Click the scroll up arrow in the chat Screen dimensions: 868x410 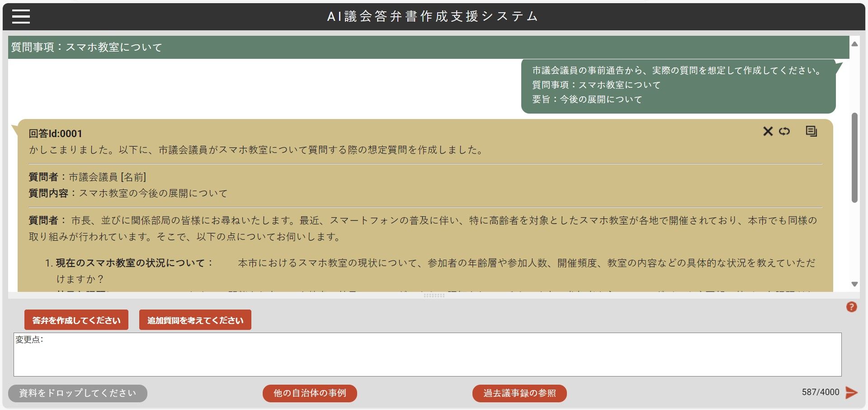854,44
